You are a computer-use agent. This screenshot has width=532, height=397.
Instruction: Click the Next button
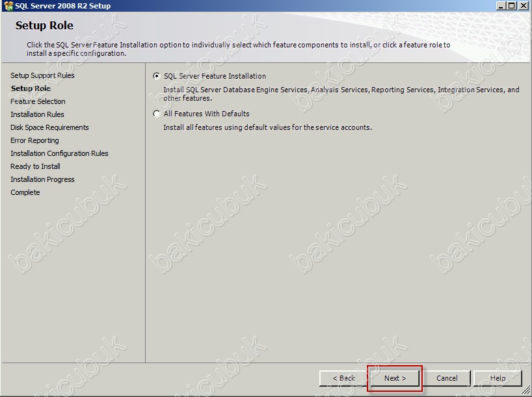395,378
